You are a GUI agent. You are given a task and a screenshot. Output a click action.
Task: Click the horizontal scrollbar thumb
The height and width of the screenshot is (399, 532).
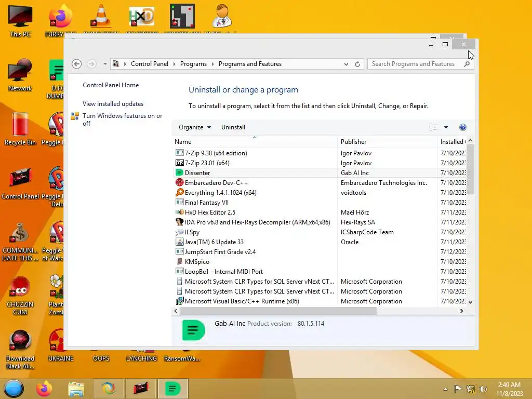(x=278, y=311)
